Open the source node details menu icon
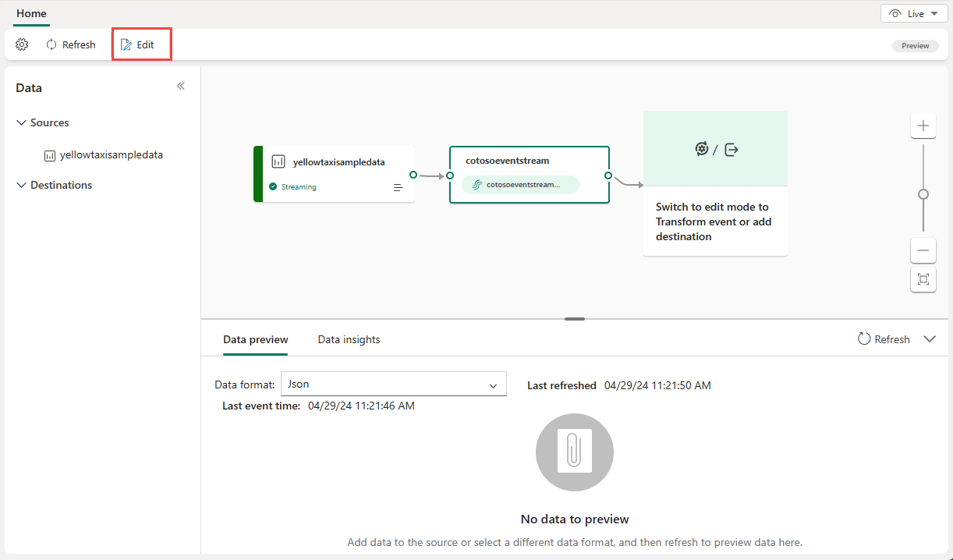 point(399,187)
